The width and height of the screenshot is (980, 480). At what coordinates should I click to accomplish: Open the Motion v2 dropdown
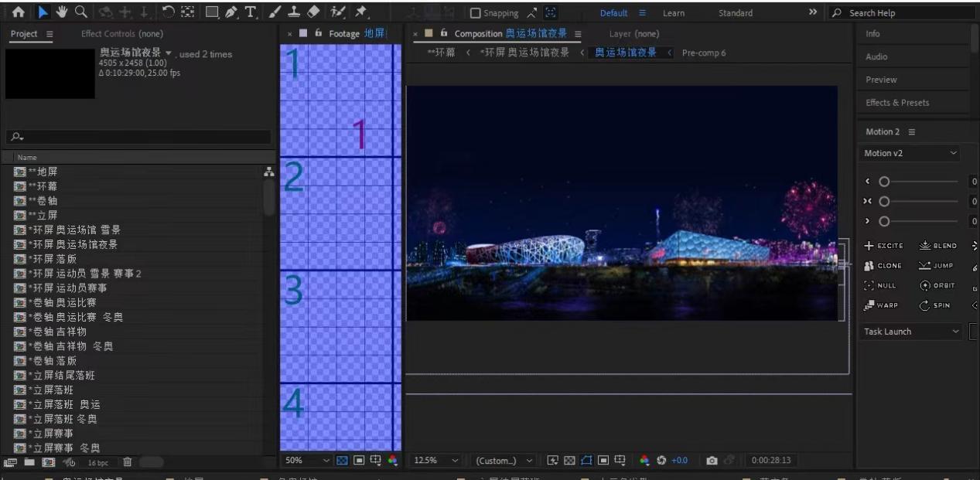tap(910, 153)
